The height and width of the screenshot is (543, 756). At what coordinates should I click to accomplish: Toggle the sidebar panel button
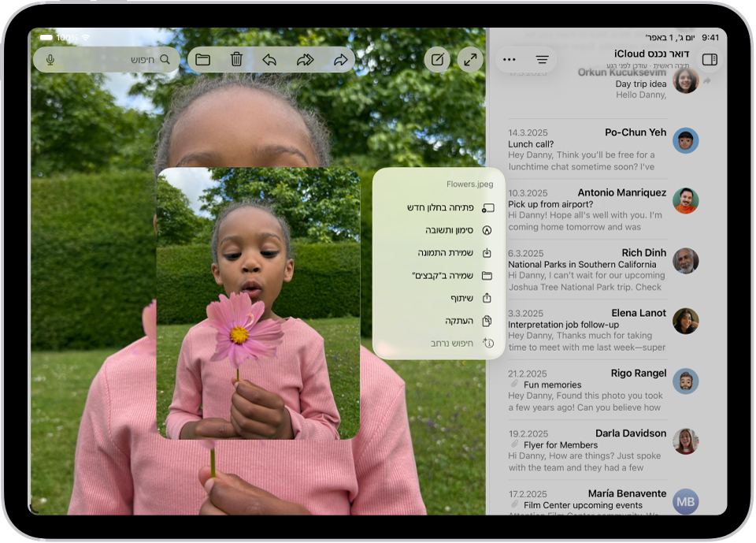coord(709,59)
